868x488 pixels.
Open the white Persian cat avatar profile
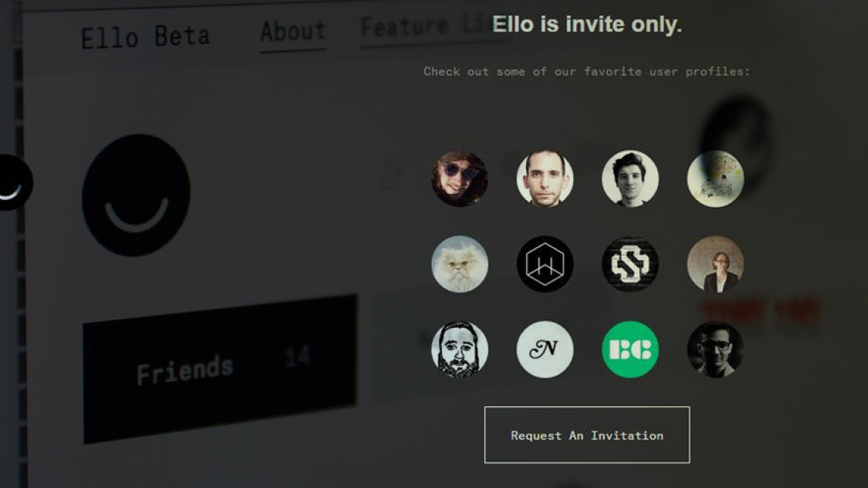tap(459, 263)
